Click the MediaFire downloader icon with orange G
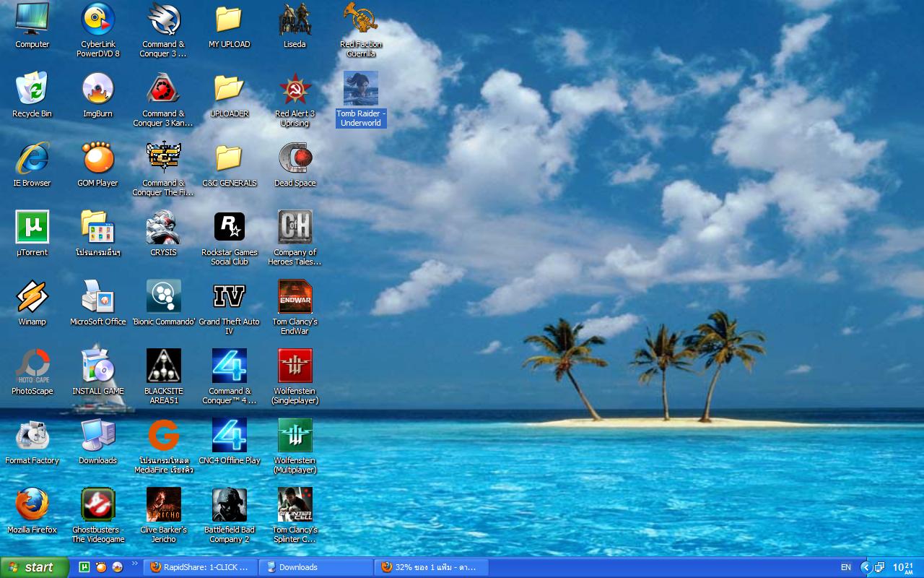This screenshot has height=578, width=924. (163, 436)
